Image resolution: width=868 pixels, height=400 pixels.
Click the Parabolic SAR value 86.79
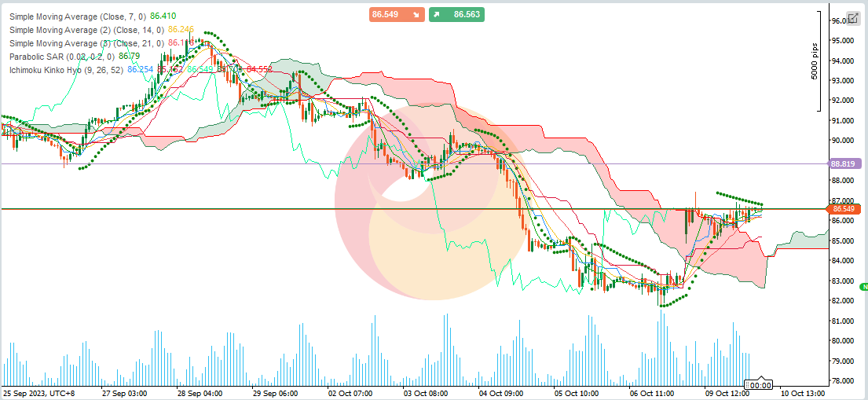[130, 57]
